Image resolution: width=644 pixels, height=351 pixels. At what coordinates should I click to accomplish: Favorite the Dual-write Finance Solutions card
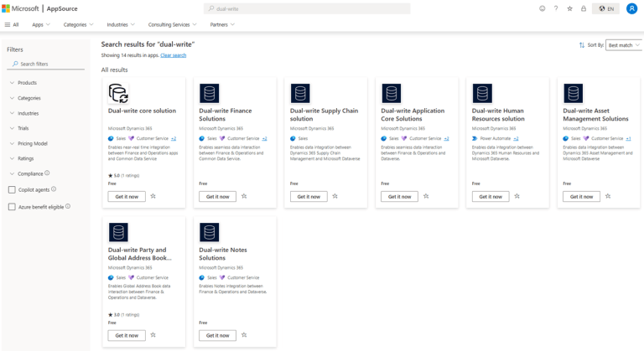pyautogui.click(x=244, y=196)
